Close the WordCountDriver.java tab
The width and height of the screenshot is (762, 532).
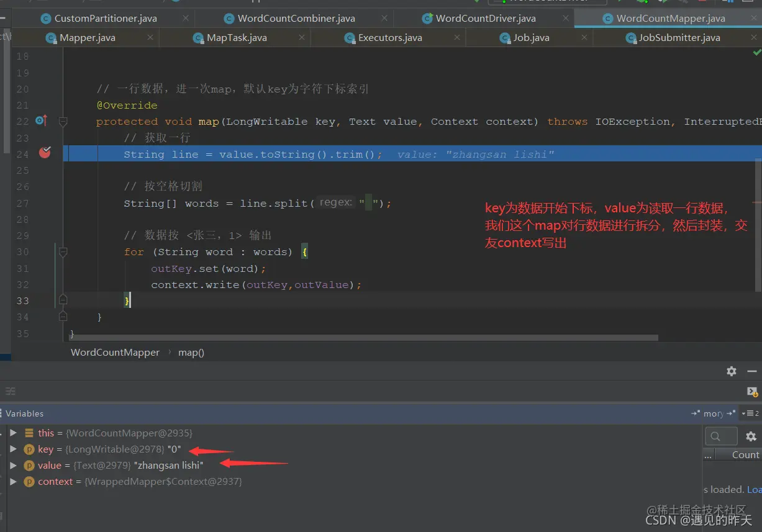coord(565,19)
